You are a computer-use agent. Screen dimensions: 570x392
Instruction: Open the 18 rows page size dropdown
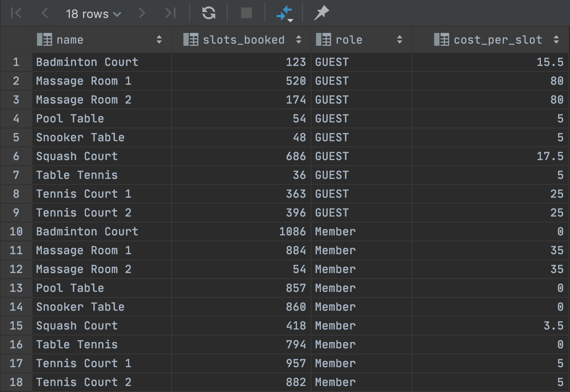(93, 14)
